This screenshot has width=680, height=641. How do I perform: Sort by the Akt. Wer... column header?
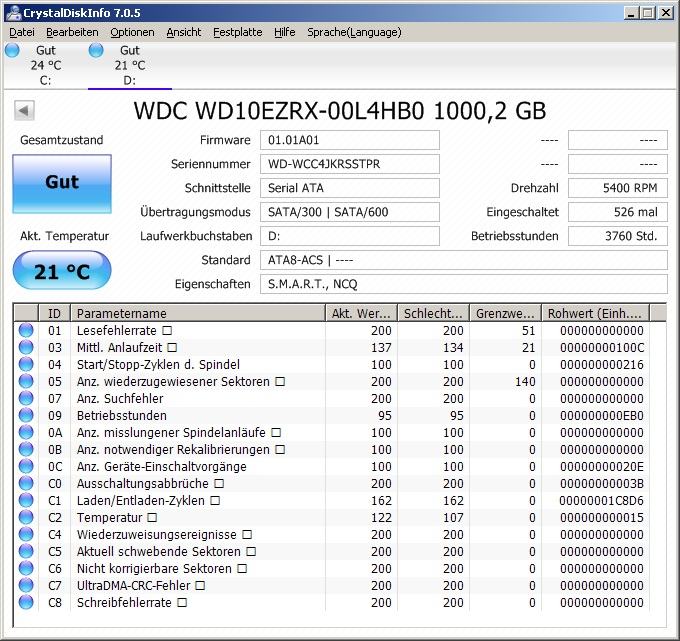(361, 313)
